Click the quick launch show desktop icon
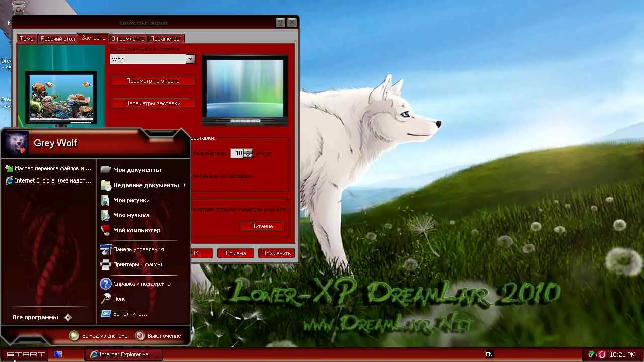644x362 pixels. pyautogui.click(x=58, y=354)
